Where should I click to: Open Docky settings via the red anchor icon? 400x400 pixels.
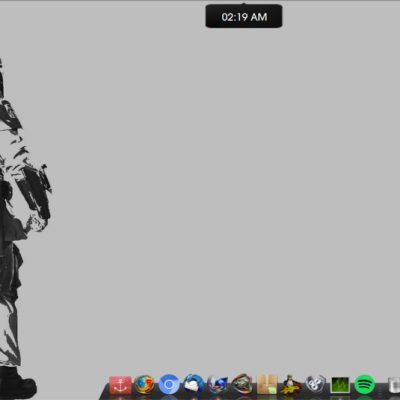(120, 385)
